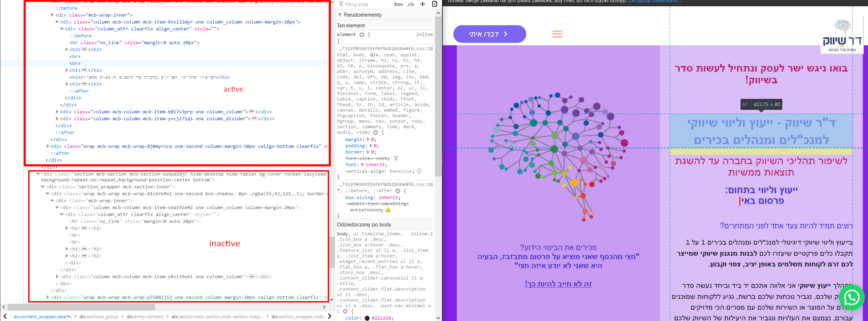Collapse the mcb-item-s6a192e02 column div
This screenshot has height=321, width=868.
57,207
